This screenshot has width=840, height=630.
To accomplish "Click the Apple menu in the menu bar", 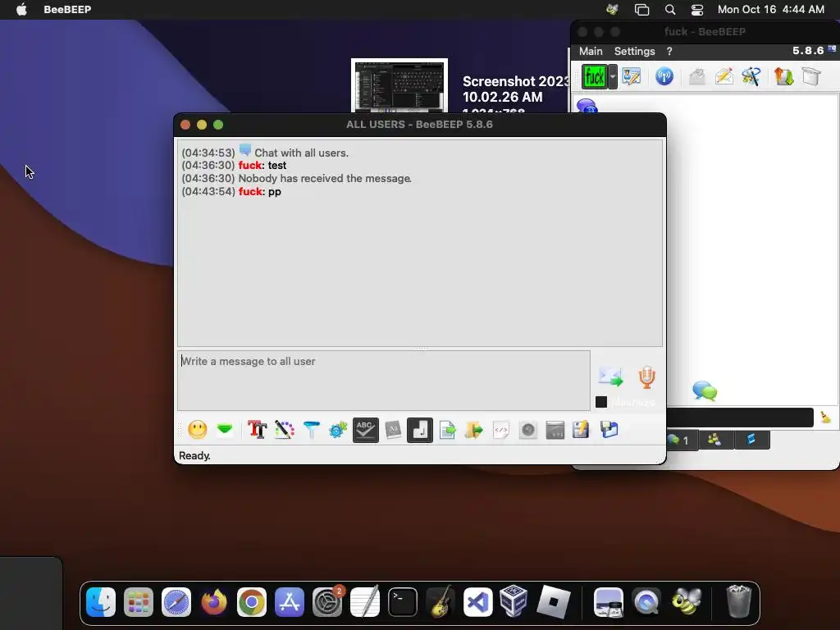I will 21,9.
